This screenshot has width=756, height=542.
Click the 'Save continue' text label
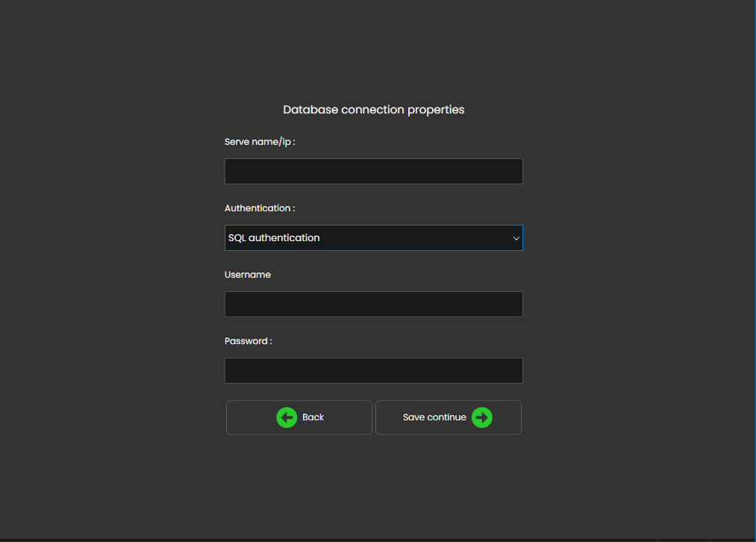tap(434, 417)
